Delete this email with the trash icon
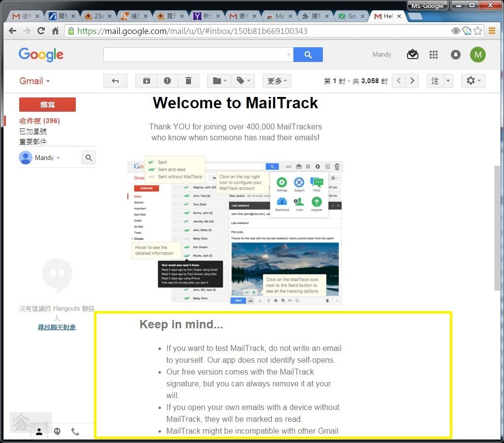 point(189,81)
